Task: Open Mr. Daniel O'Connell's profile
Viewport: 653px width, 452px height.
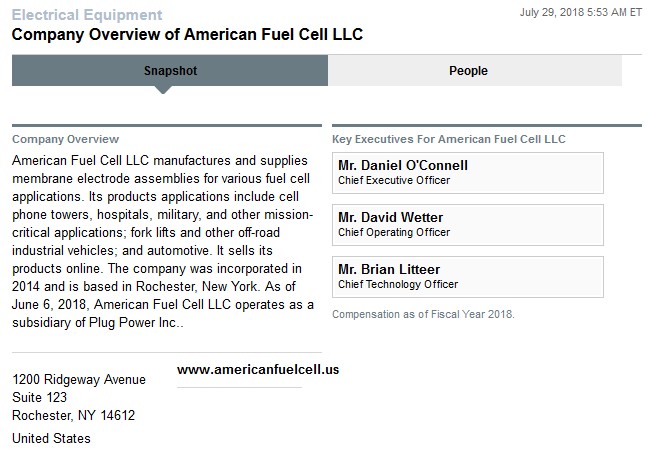Action: [402, 165]
